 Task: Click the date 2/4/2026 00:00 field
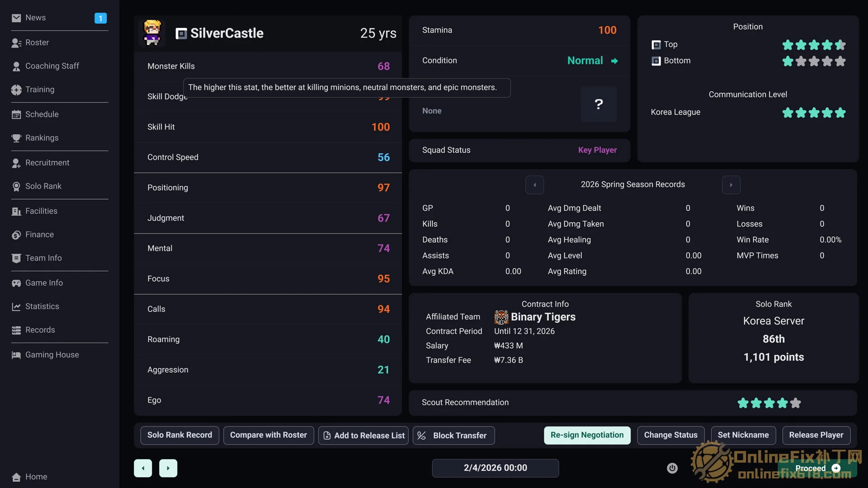(x=495, y=468)
